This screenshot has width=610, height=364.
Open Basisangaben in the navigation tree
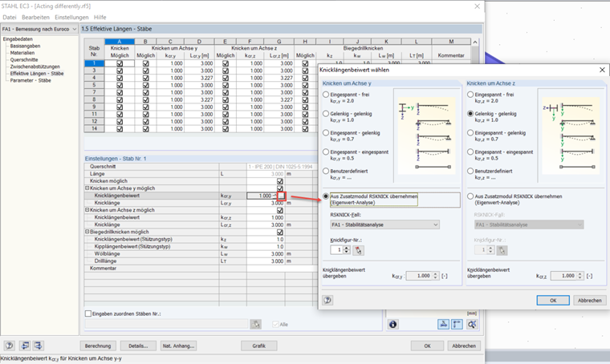(26, 46)
